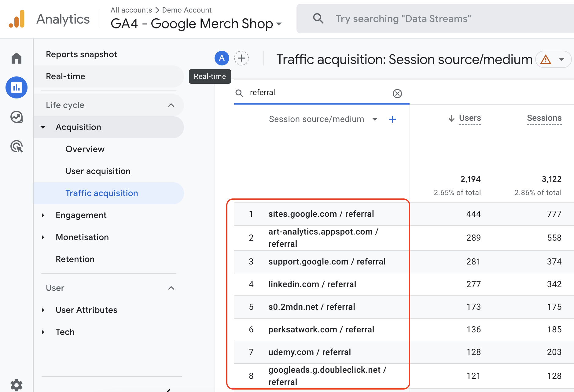This screenshot has width=574, height=392.
Task: Click the Users value 277 for linkedin.com
Action: click(473, 284)
